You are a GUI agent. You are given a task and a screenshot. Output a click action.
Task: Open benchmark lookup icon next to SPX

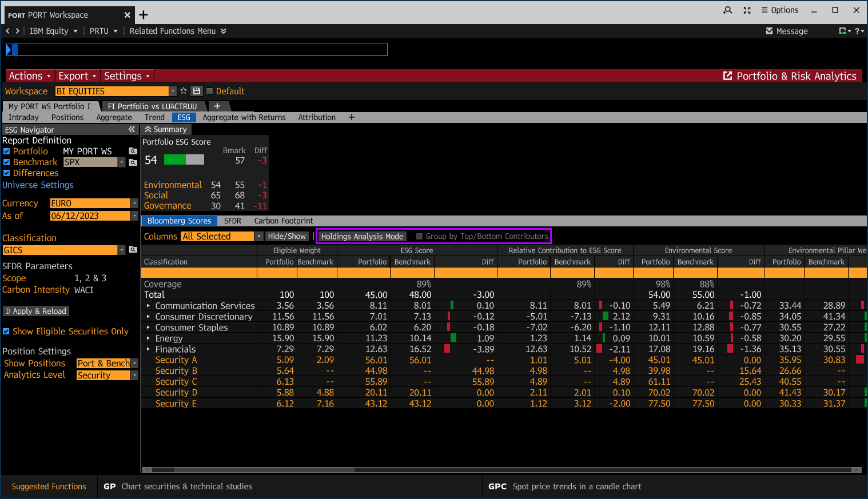[x=133, y=162]
